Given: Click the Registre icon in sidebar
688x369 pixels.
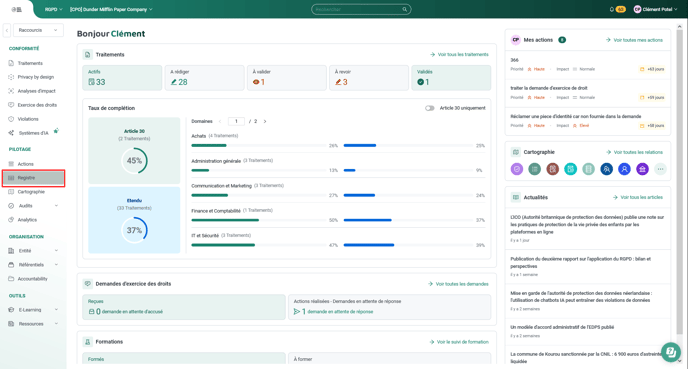Looking at the screenshot, I should [x=11, y=178].
